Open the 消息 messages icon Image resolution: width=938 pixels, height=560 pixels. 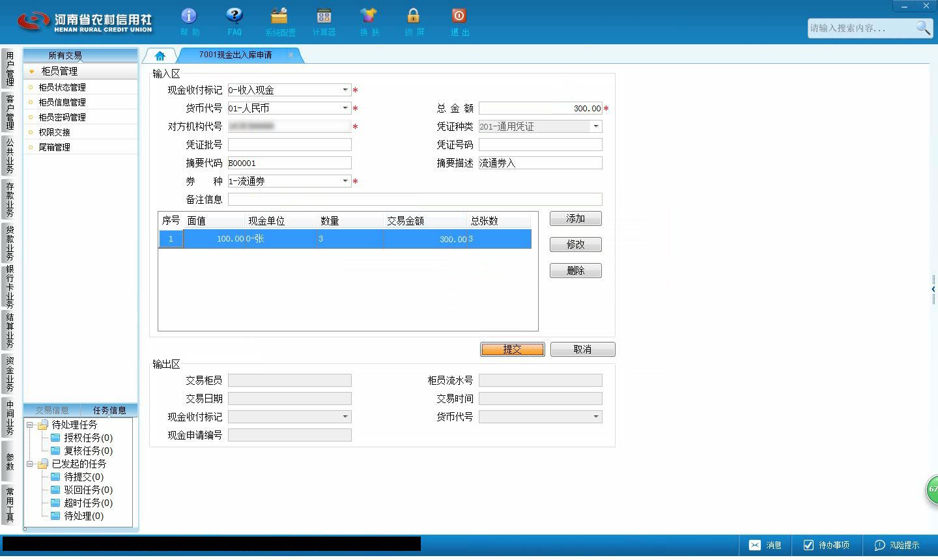coord(754,545)
